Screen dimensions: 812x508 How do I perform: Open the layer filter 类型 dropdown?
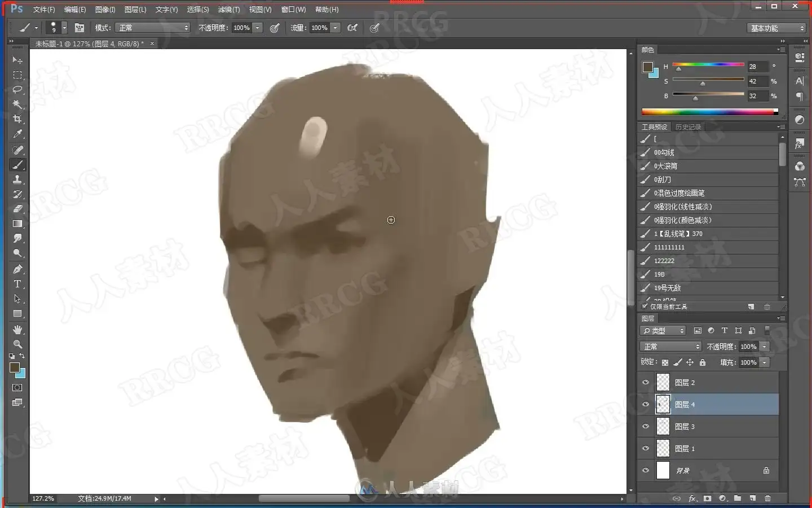coord(663,331)
